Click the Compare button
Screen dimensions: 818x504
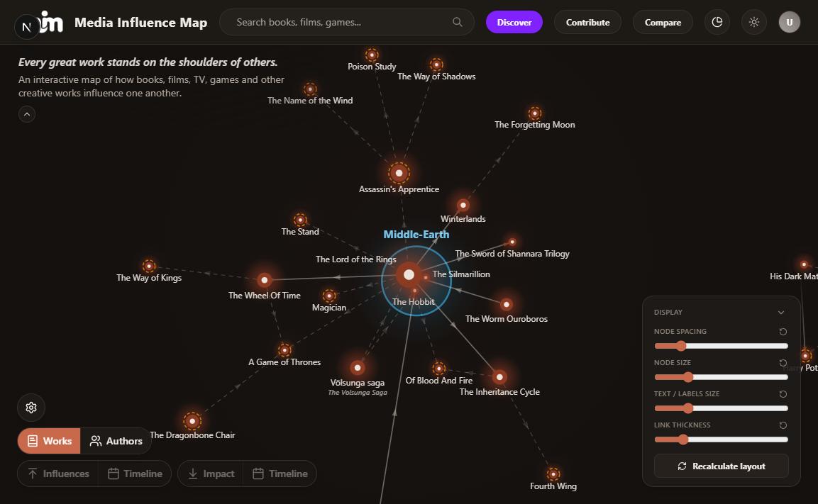[x=663, y=23]
